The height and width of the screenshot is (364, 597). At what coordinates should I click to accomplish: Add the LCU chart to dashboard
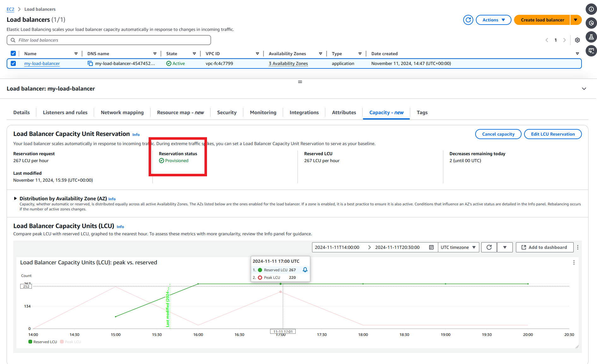544,247
